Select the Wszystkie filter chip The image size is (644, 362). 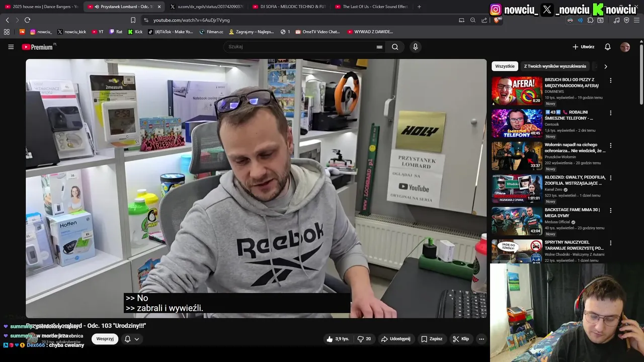click(x=505, y=66)
